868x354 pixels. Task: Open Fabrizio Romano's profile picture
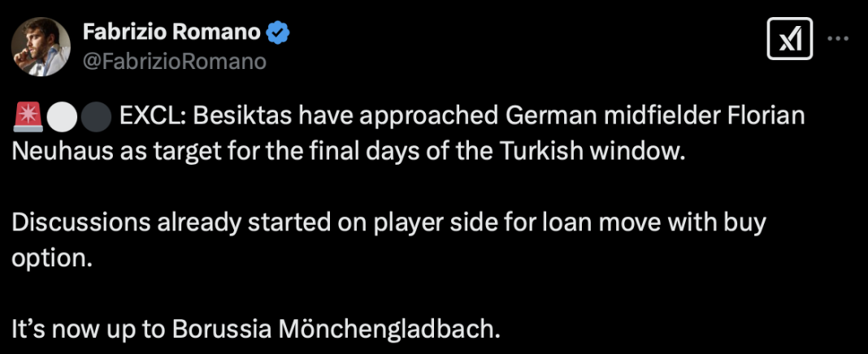(41, 46)
